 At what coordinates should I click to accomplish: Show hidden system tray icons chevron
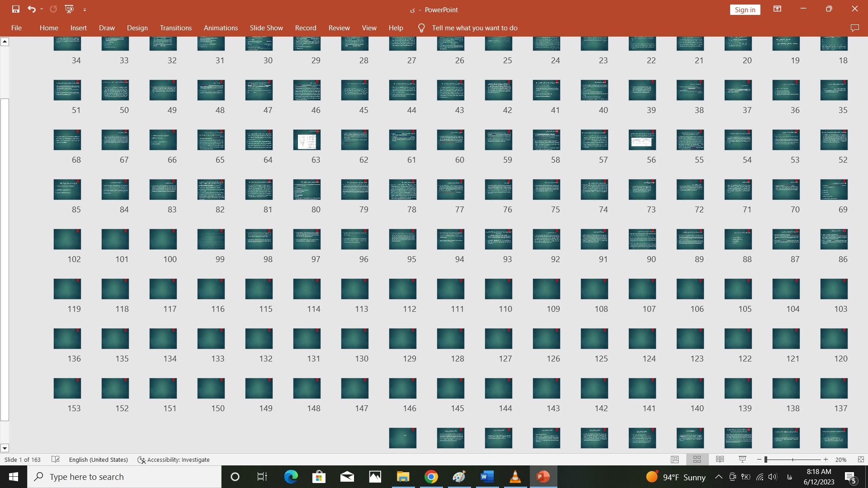pos(718,477)
